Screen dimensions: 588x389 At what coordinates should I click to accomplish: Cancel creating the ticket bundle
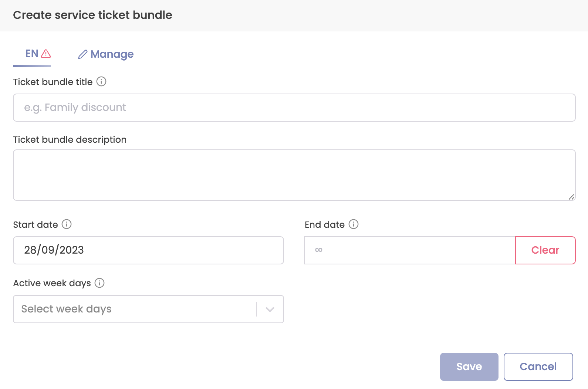tap(538, 366)
